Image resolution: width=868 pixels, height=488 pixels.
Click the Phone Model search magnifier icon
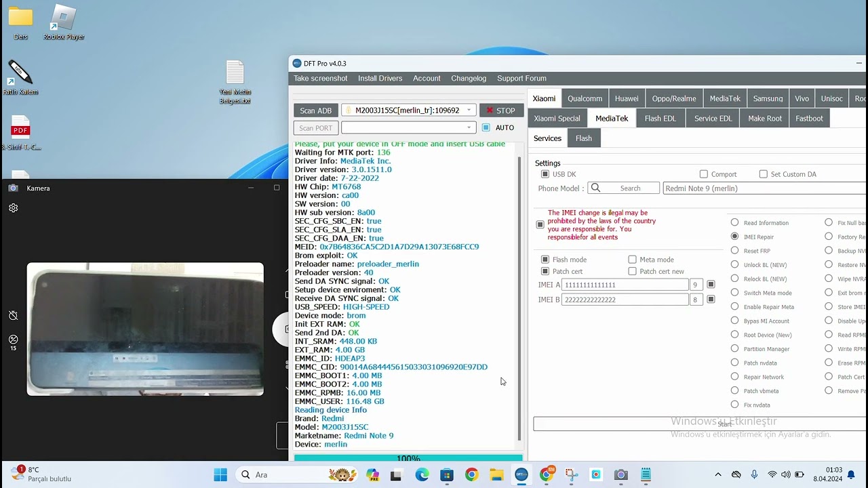pos(595,188)
